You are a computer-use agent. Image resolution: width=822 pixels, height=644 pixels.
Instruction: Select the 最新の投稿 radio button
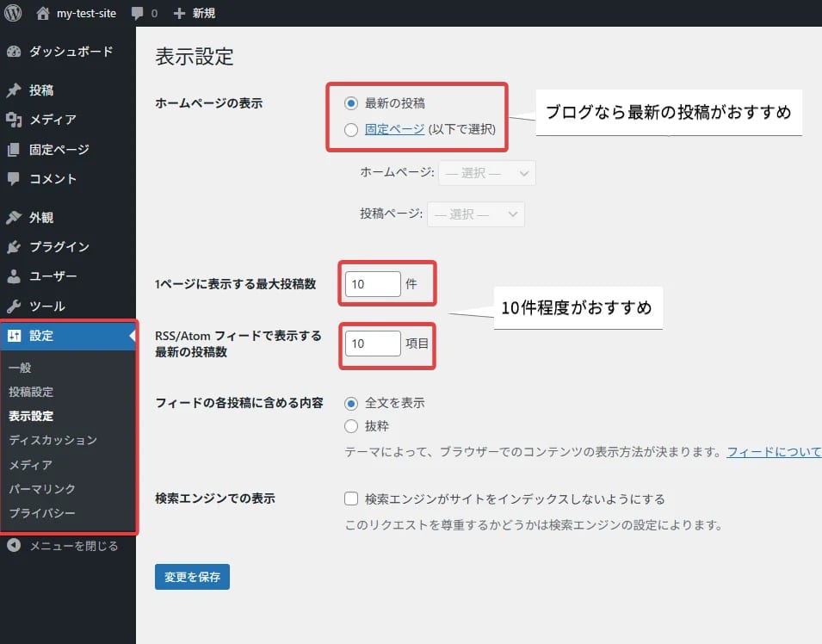(x=351, y=102)
